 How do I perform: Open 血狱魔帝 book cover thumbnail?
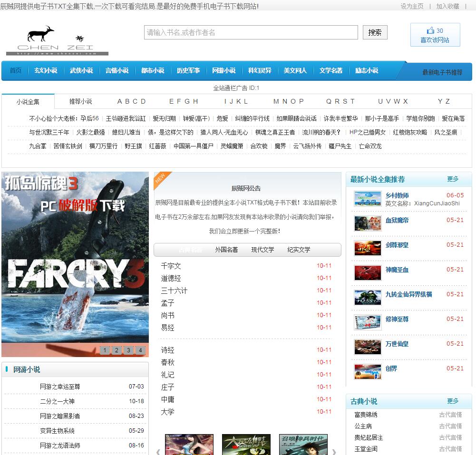tap(368, 224)
